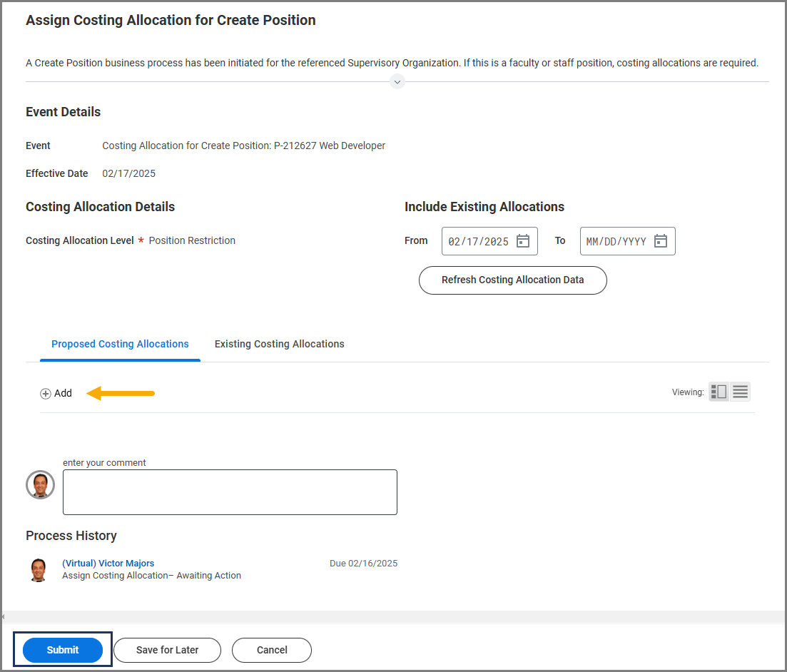This screenshot has width=787, height=672.
Task: Choose Save for Later
Action: pyautogui.click(x=168, y=650)
